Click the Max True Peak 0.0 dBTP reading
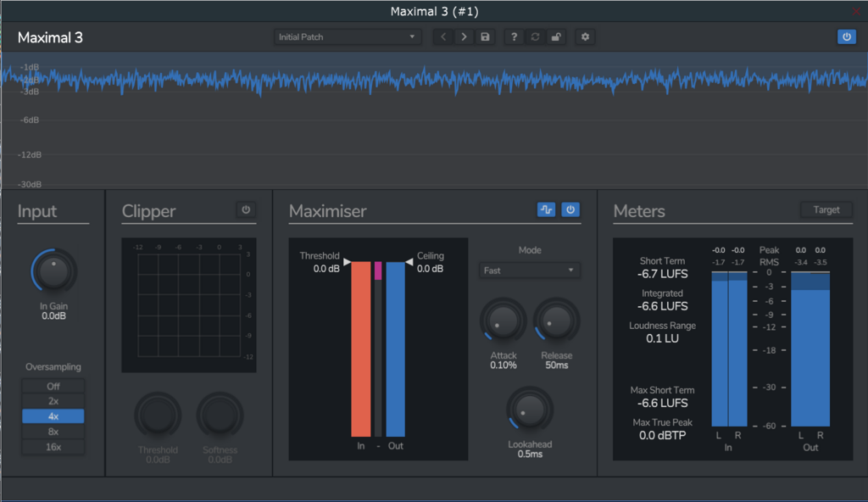Image resolution: width=868 pixels, height=502 pixels. (663, 435)
